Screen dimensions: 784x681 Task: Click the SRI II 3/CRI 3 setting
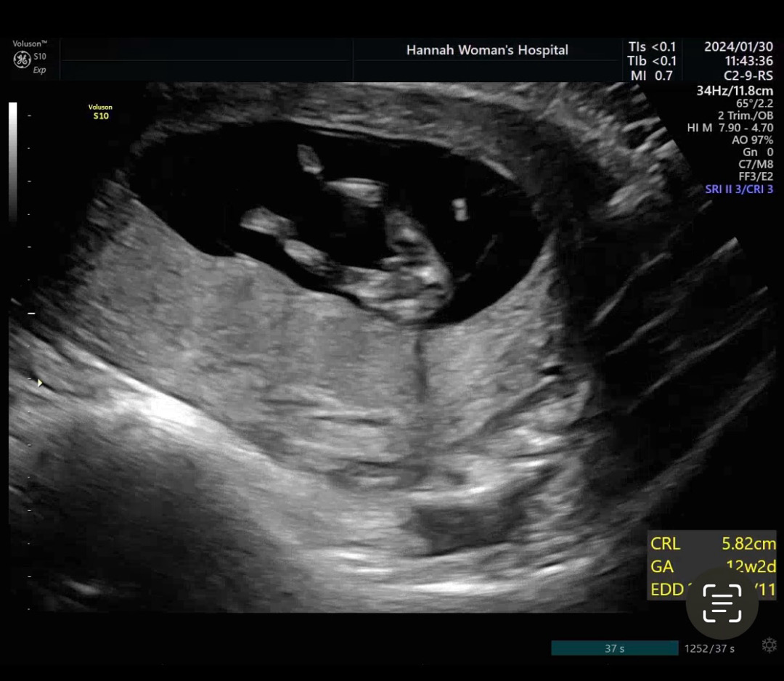coord(738,189)
